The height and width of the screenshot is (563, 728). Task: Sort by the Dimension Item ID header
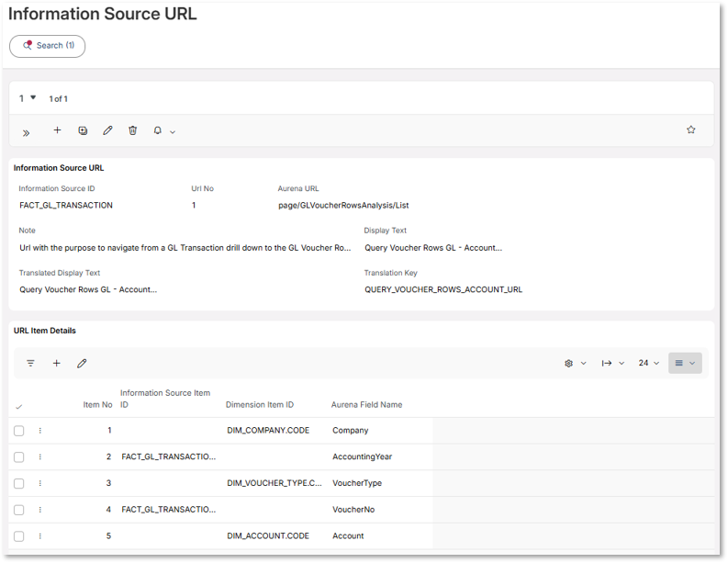(260, 405)
